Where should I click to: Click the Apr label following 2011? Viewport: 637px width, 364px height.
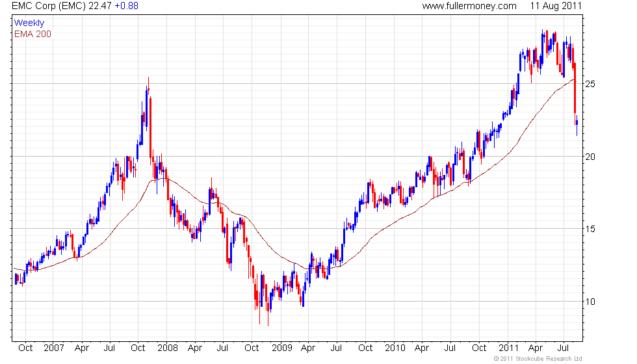click(x=536, y=348)
